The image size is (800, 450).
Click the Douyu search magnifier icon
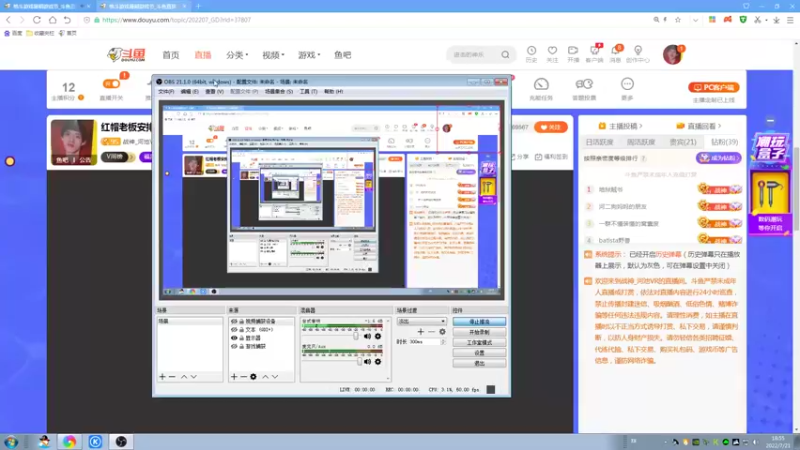(x=505, y=55)
